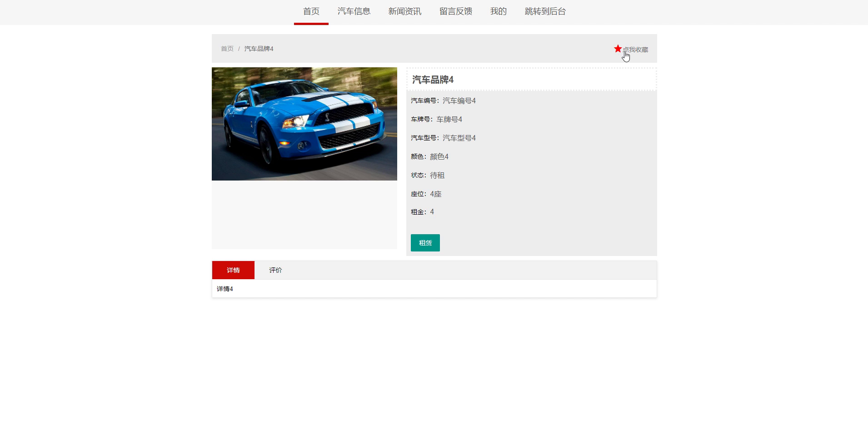
Task: Click the 待租 status value
Action: point(437,175)
